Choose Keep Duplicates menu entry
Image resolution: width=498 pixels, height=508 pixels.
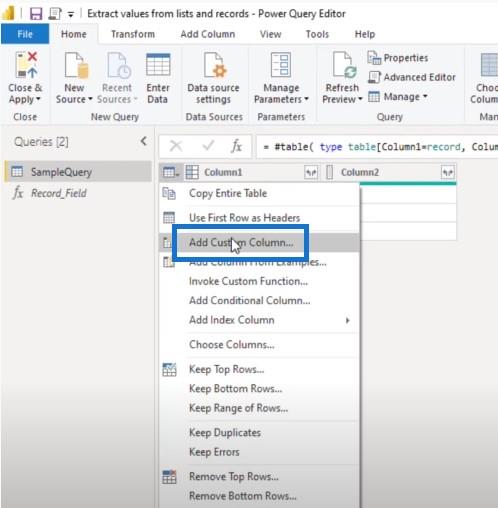point(260,433)
